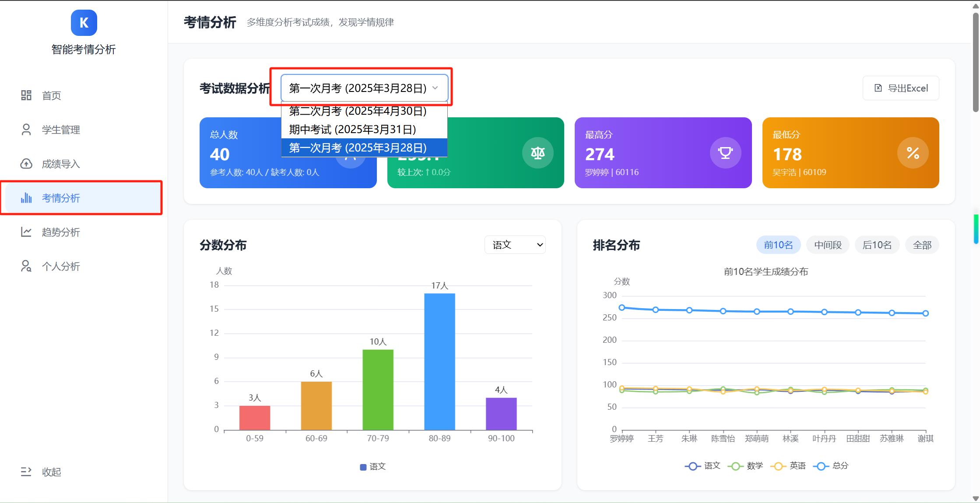Switch to the 全部 ranking tab
Viewport: 980px width, 503px height.
tap(922, 245)
